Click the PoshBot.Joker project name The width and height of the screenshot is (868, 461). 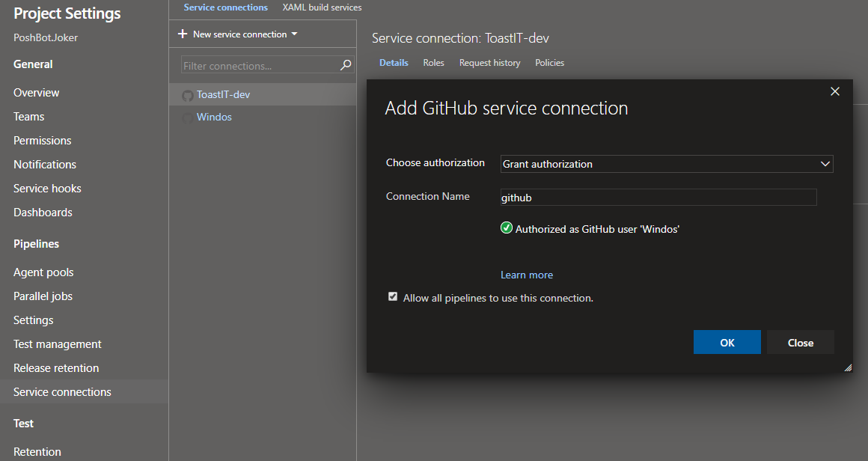[46, 37]
